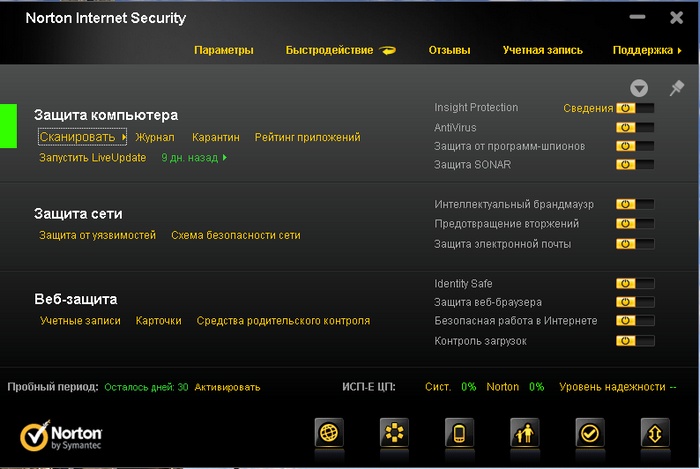
Task: Open the Карантин quarantine link
Action: (216, 137)
